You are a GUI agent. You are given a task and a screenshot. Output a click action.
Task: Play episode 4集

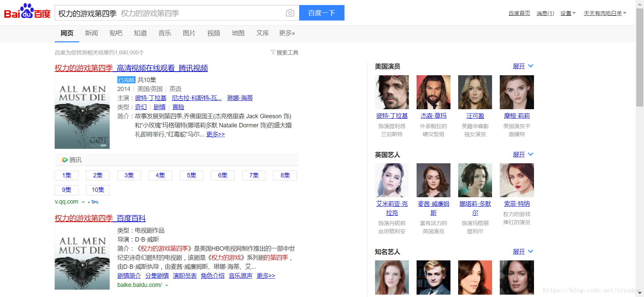click(x=160, y=175)
